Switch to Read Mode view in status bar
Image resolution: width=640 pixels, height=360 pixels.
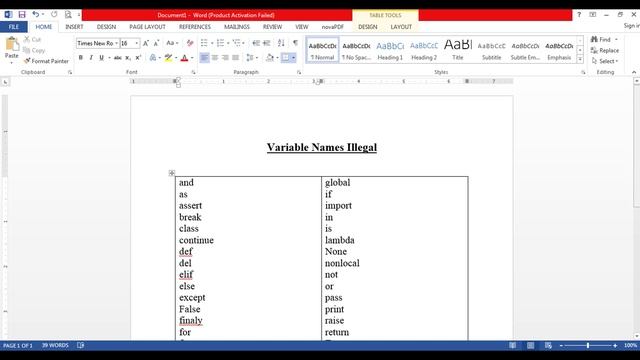tap(512, 346)
